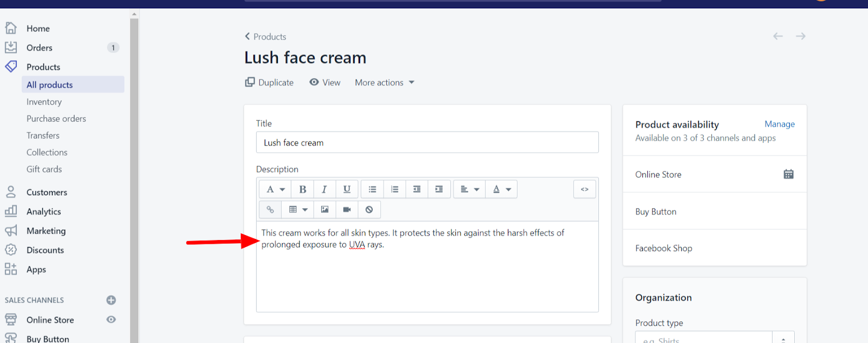Viewport: 868px width, 343px height.
Task: View Online Store with eye icon
Action: click(111, 320)
